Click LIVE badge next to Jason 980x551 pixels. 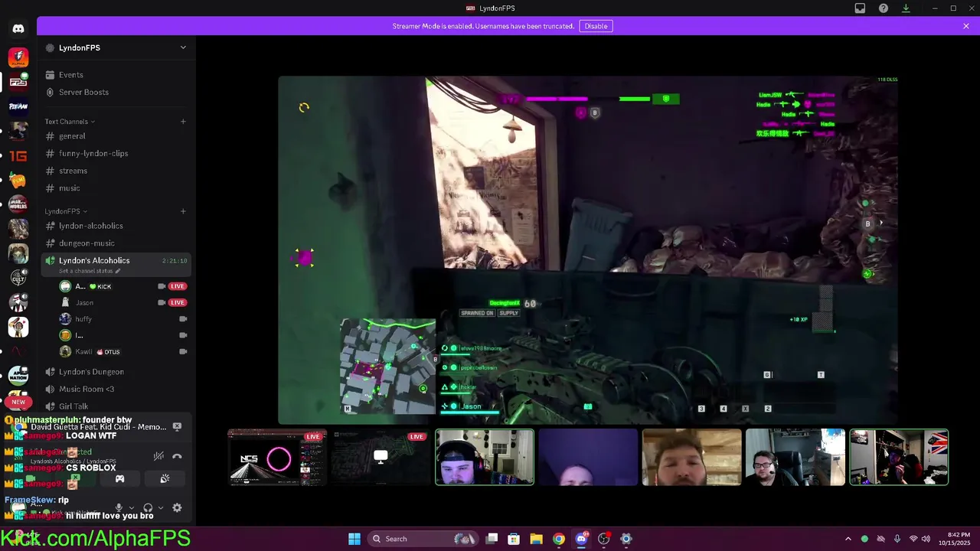(x=178, y=302)
